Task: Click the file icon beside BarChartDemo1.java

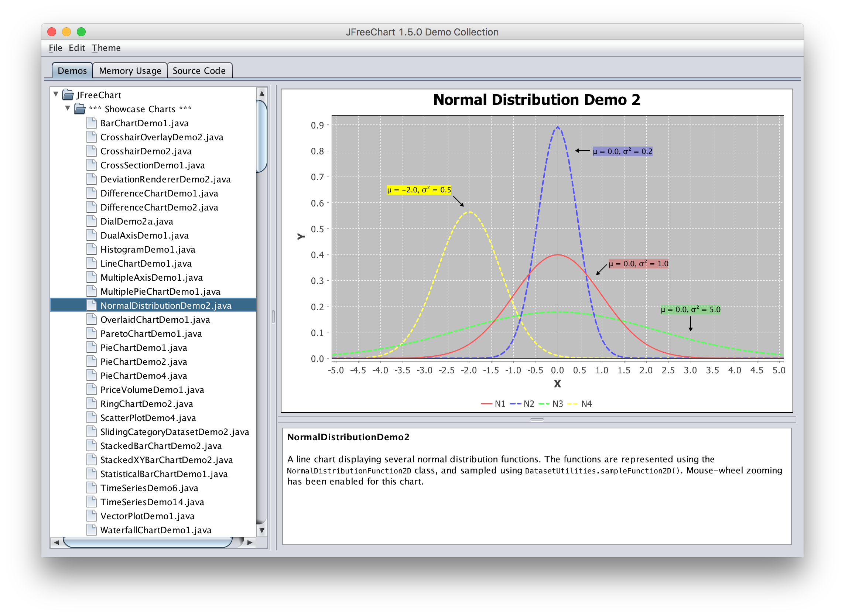Action: pyautogui.click(x=91, y=123)
